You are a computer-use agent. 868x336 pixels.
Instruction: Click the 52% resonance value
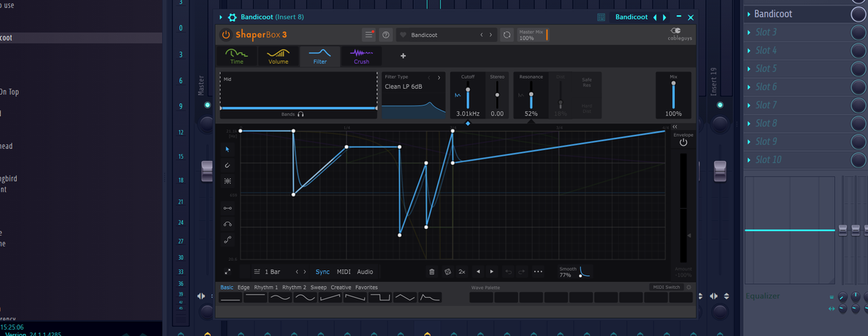(531, 113)
